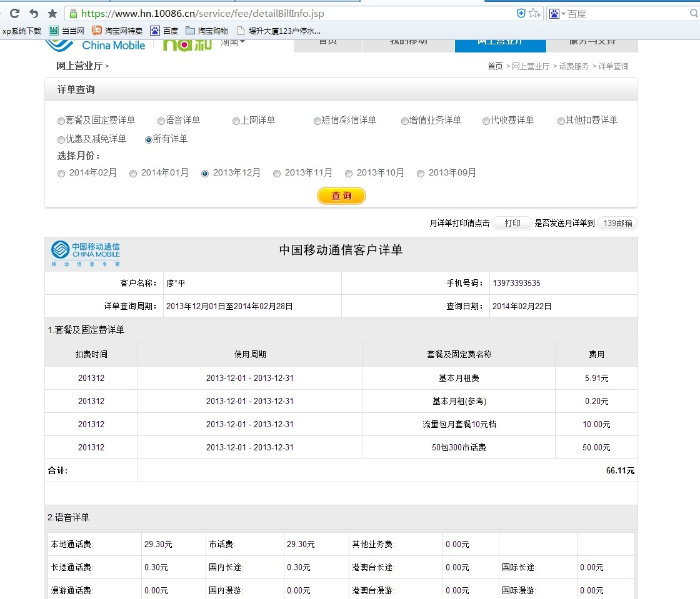Screen dimensions: 700x599
Task: Click the bookmark star next to reload
Action: (x=52, y=13)
